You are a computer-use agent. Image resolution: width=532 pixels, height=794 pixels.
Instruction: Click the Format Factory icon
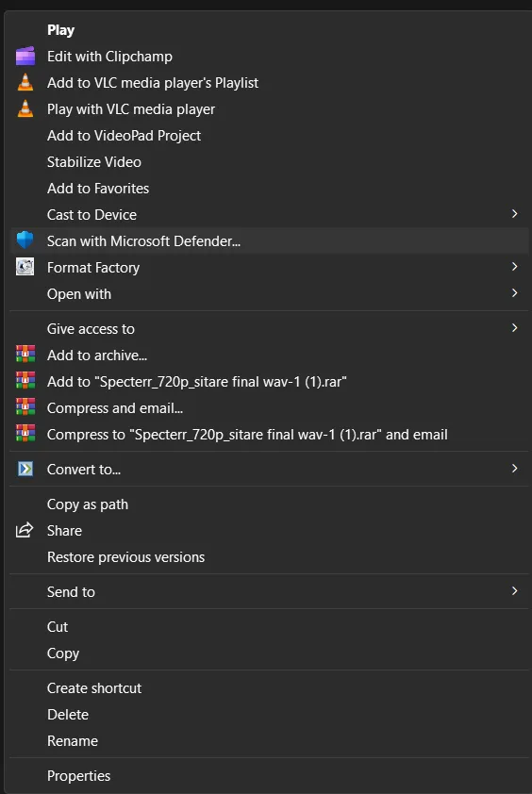pos(25,267)
